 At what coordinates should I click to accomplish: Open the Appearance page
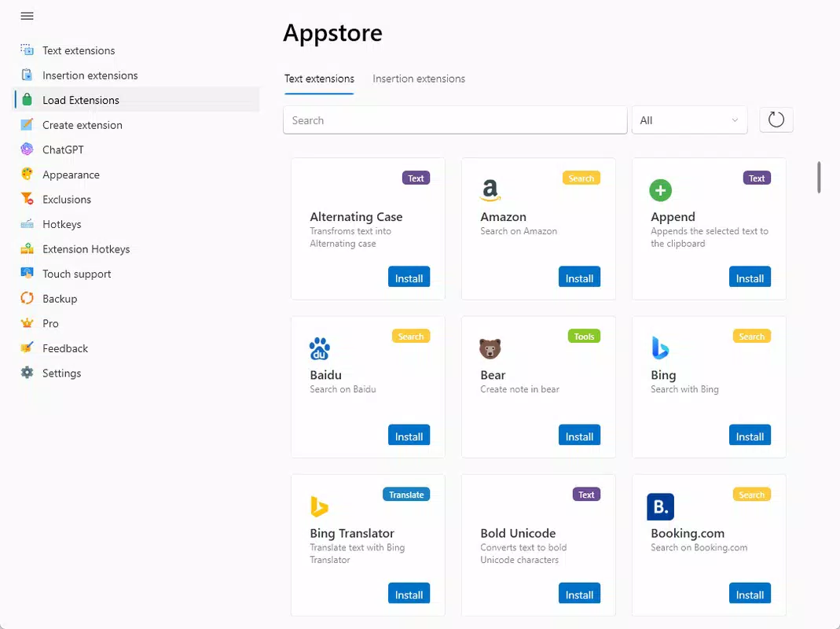click(136, 175)
